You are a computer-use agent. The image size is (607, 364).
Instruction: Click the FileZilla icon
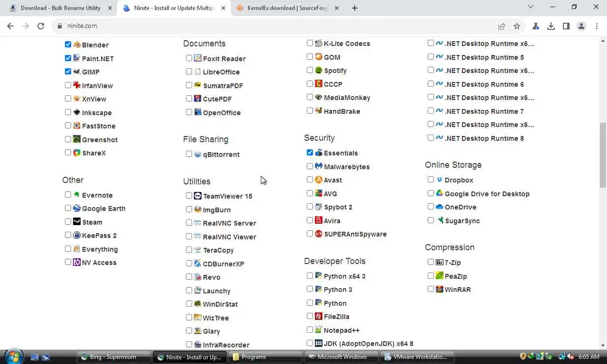(x=318, y=316)
